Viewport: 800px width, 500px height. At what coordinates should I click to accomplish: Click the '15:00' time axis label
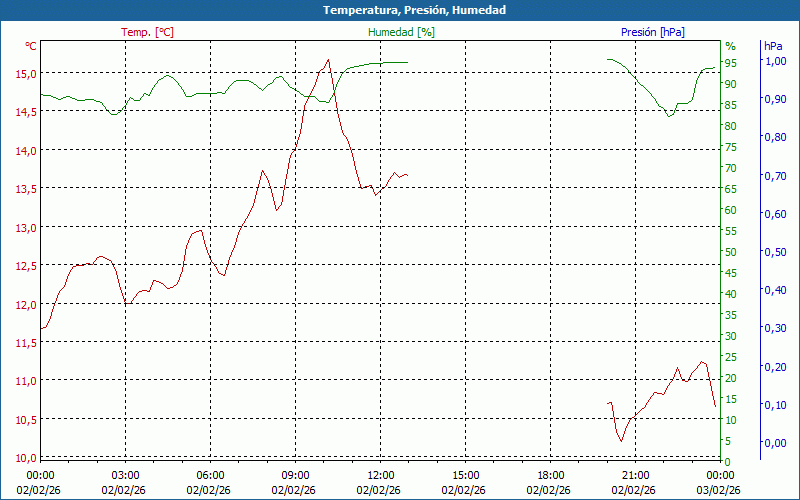pyautogui.click(x=465, y=476)
